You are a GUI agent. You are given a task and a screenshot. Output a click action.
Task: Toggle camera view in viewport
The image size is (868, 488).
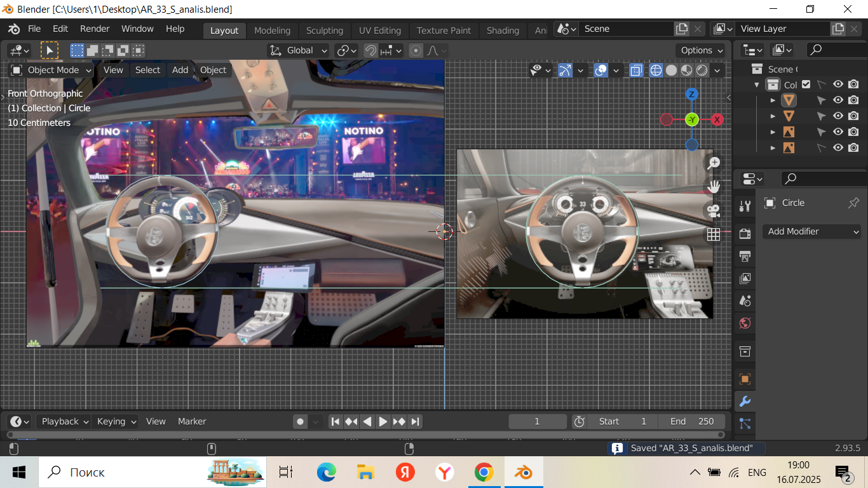(x=714, y=211)
